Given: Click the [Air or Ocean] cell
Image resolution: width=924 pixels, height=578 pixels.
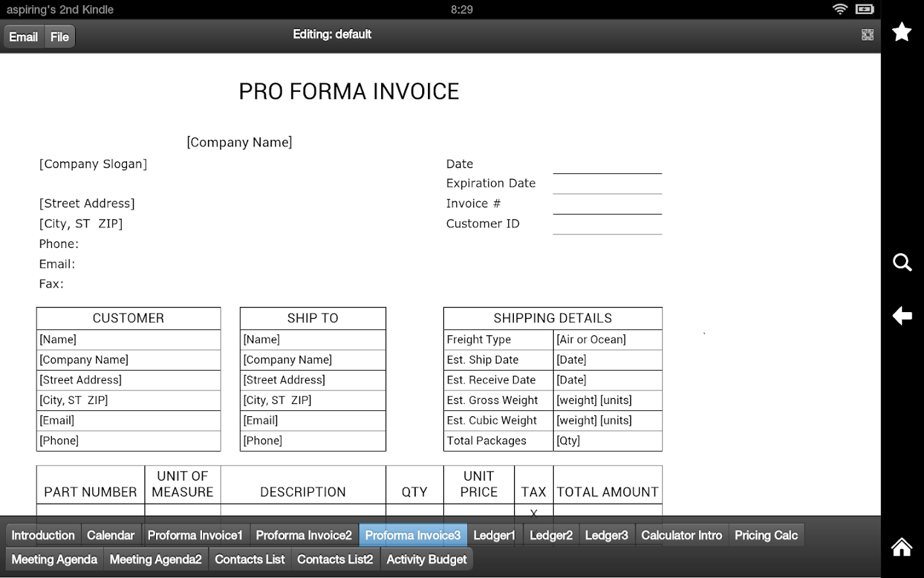Looking at the screenshot, I should coord(608,340).
